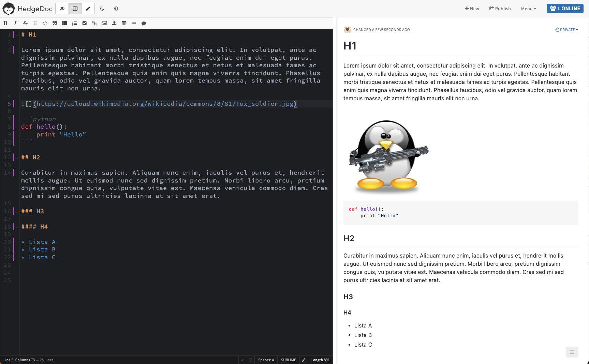This screenshot has height=364, width=589.
Task: Click the SUBLIME keymap selector
Action: (x=288, y=360)
